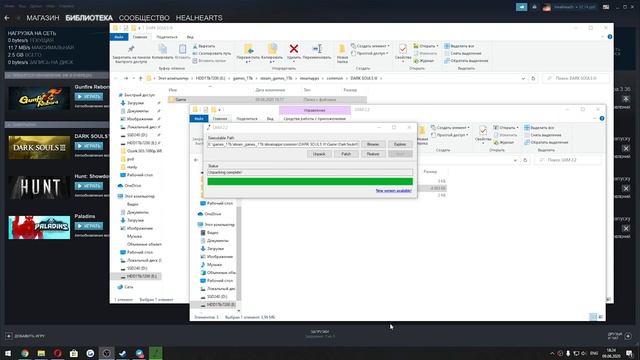Open the help question mark icon in back Explorer
Viewport: 640px width, 360px height.
click(610, 37)
